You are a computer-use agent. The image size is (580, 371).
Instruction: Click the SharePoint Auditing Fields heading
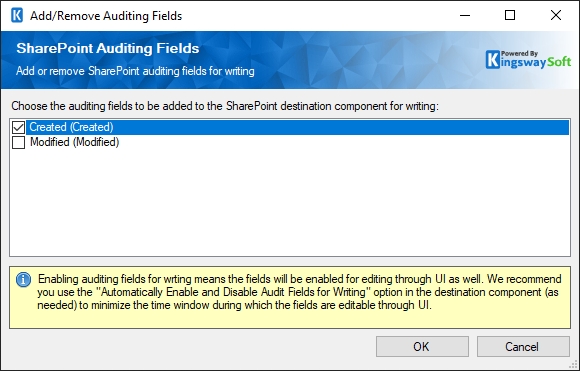pos(108,48)
